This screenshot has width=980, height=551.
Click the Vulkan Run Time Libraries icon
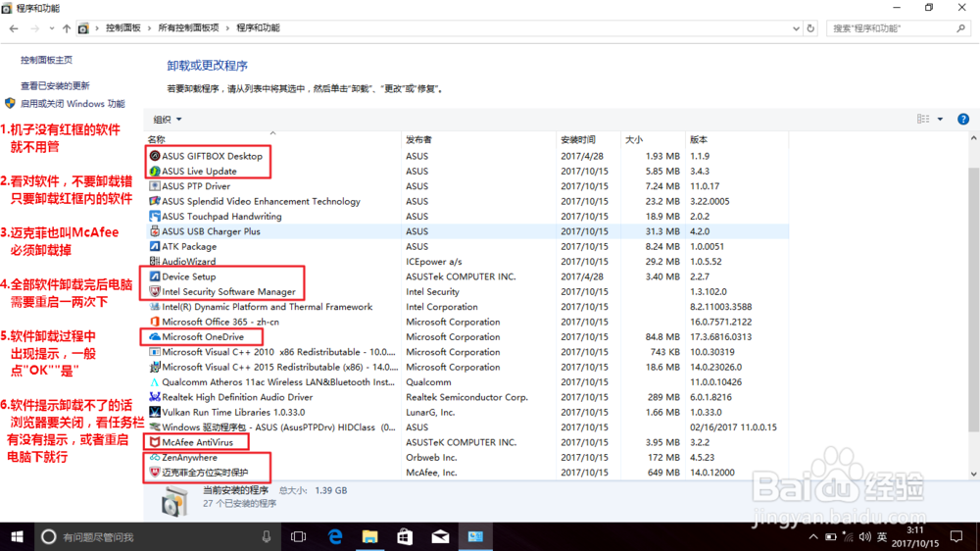pos(155,412)
